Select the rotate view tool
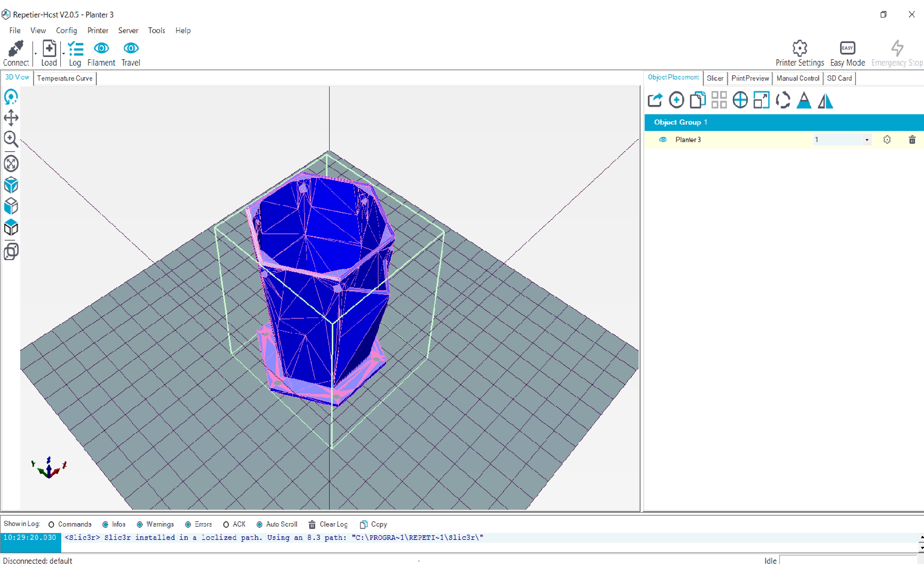 point(11,97)
